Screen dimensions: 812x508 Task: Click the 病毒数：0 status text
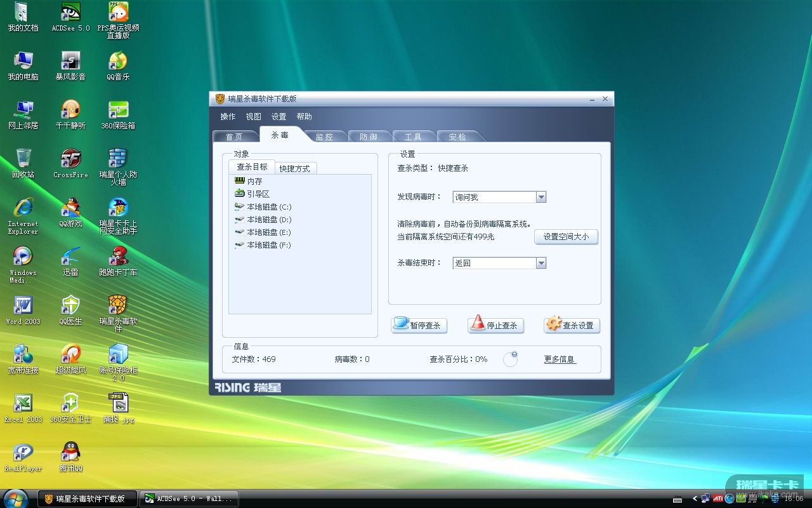click(x=352, y=359)
